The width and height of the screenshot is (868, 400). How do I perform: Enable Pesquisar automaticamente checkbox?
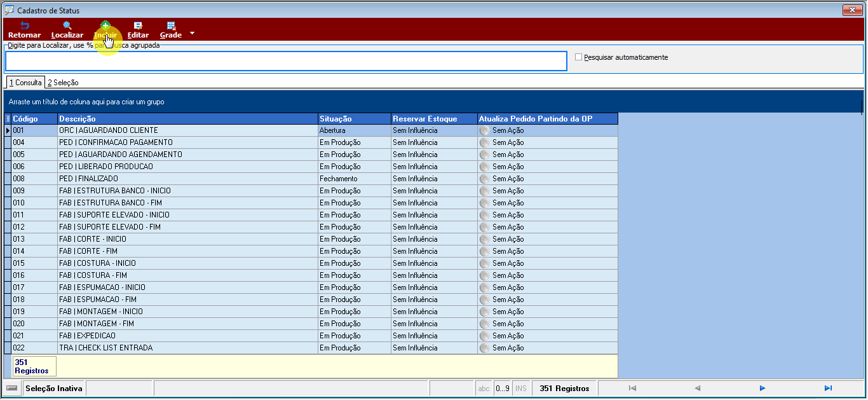pyautogui.click(x=578, y=57)
